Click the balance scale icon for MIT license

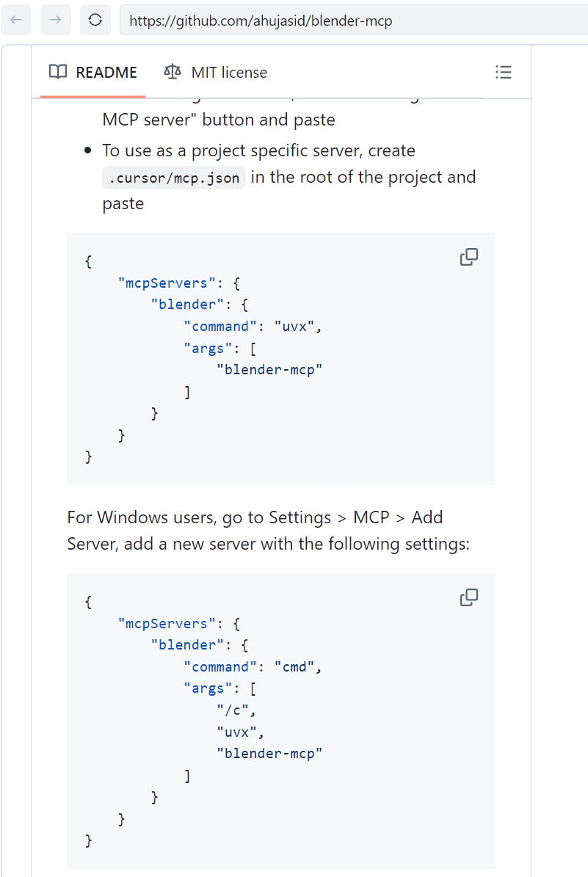tap(173, 72)
